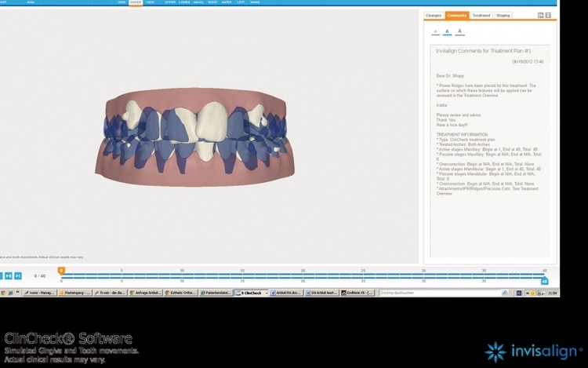Viewport: 588px width, 368px height.
Task: Click the system tray clock
Action: coord(552,293)
